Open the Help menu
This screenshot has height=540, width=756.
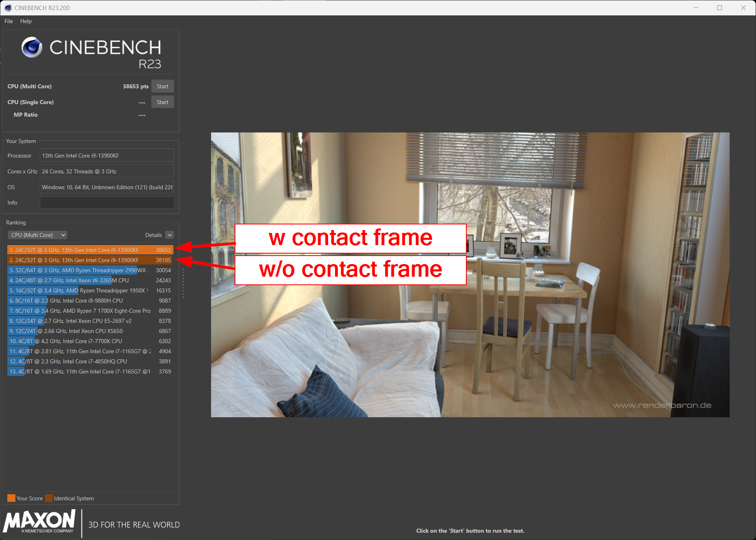click(x=26, y=21)
